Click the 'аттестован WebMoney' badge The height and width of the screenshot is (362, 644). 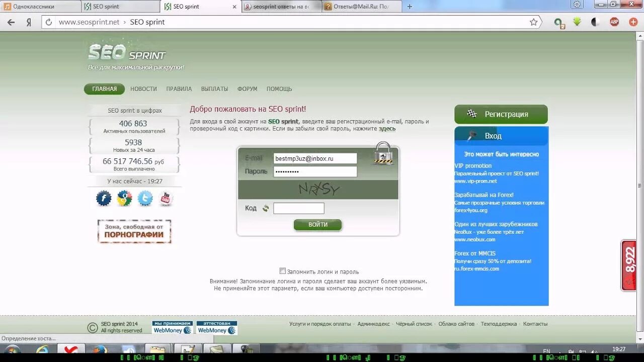click(217, 328)
